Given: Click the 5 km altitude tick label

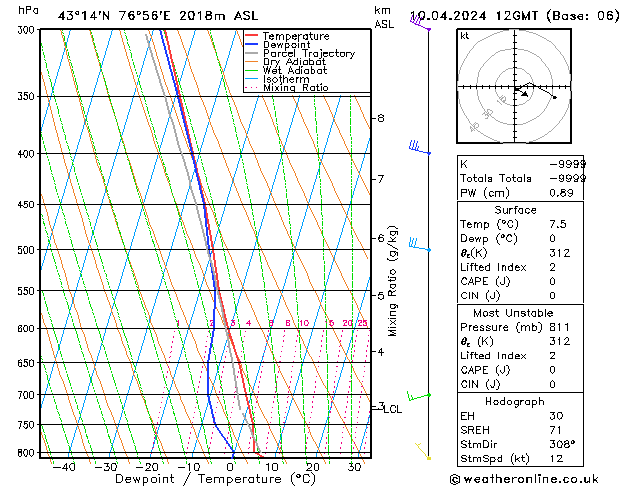Looking at the screenshot, I should coord(381,296).
